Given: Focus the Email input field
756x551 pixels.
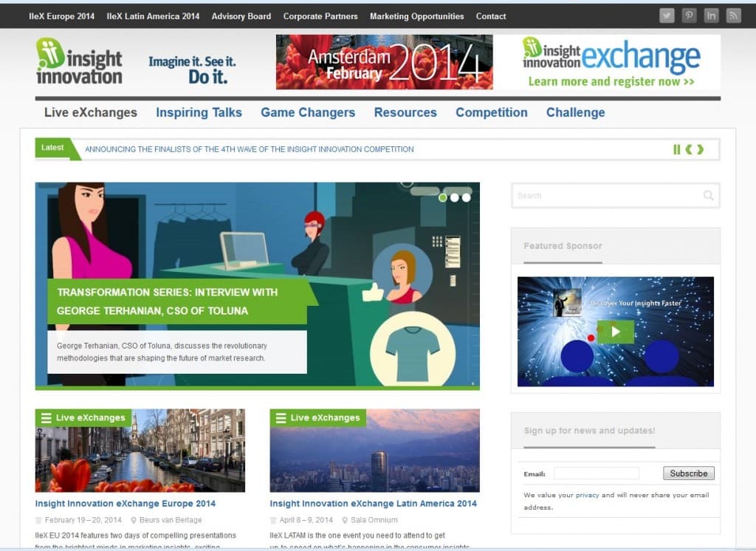Looking at the screenshot, I should [596, 473].
